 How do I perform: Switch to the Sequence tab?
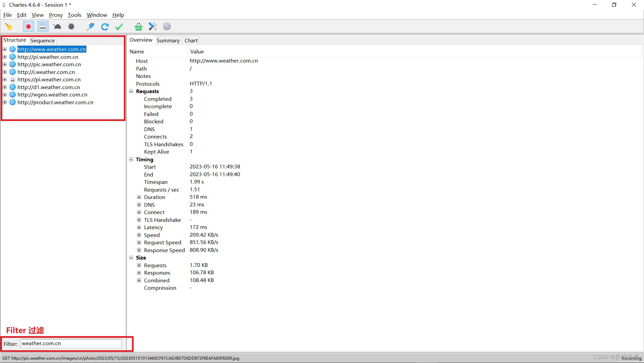click(x=42, y=40)
